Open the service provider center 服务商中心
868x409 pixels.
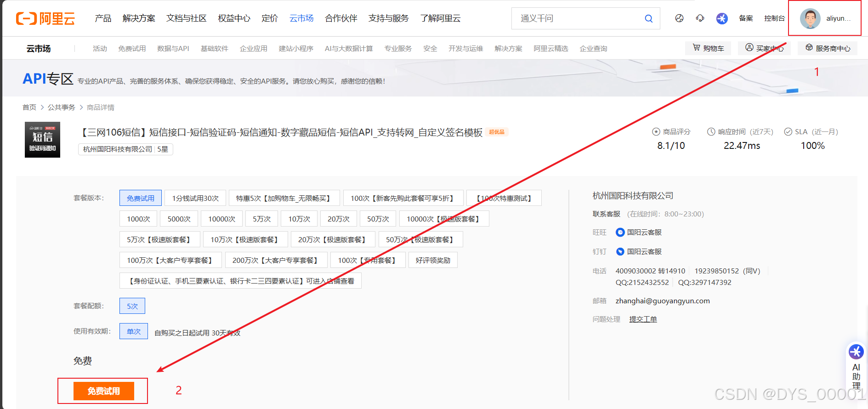[x=828, y=48]
